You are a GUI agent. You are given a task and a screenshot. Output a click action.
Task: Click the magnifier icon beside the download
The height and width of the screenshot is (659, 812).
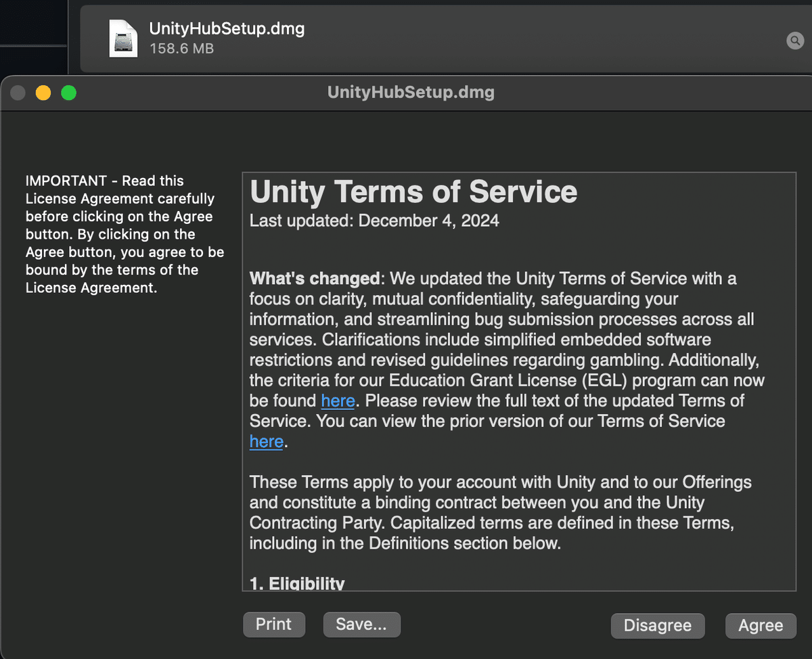pyautogui.click(x=795, y=41)
